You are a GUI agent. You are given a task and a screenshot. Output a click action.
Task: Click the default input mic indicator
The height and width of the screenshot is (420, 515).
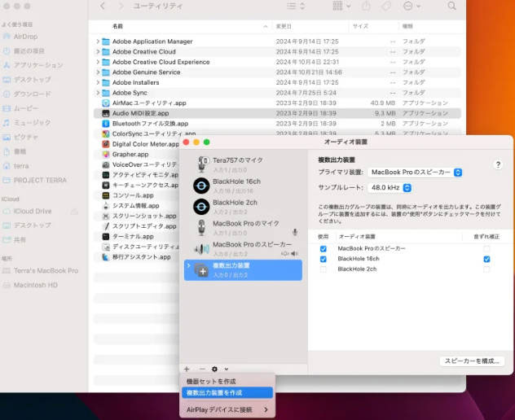(295, 232)
